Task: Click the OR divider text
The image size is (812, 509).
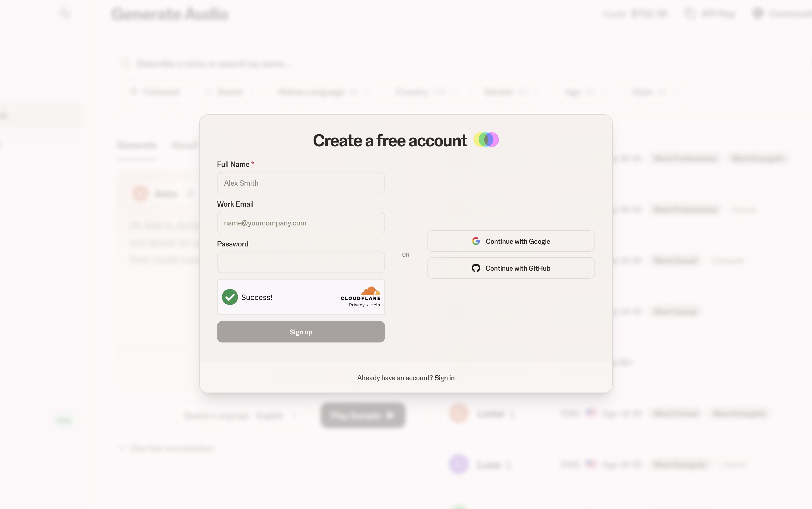Action: tap(405, 255)
